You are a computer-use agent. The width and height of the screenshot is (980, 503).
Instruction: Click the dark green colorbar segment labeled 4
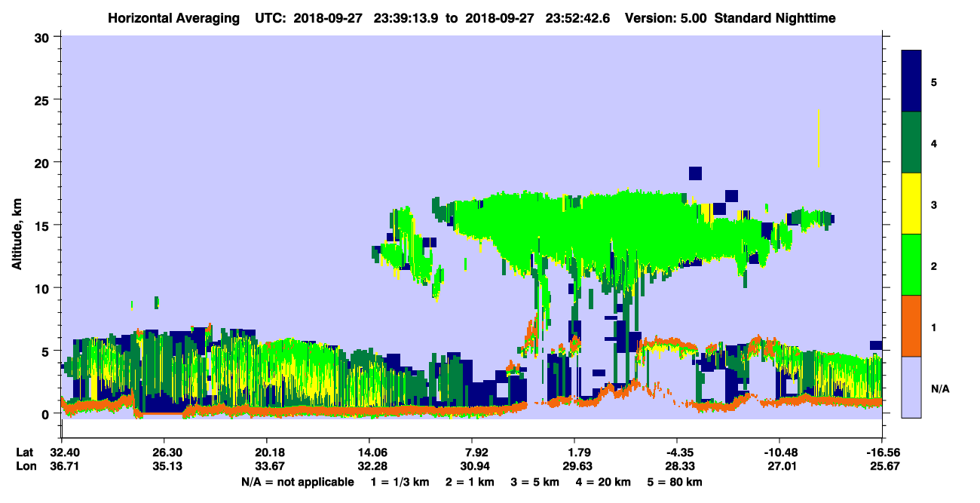click(911, 143)
